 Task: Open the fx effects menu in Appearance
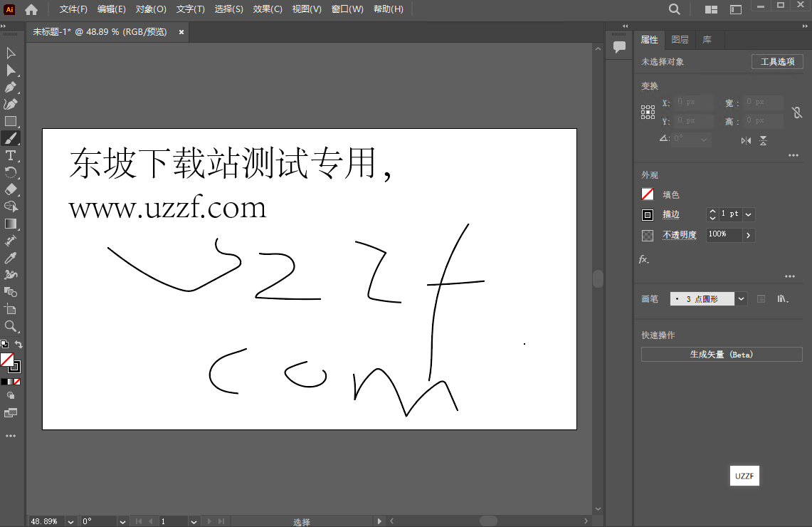(x=643, y=259)
